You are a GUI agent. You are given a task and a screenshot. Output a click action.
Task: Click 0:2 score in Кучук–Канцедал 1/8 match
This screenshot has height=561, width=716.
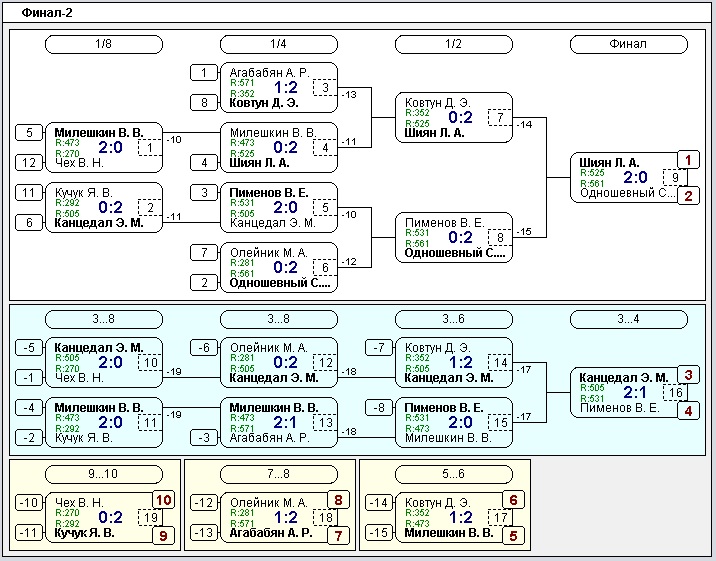click(x=111, y=207)
